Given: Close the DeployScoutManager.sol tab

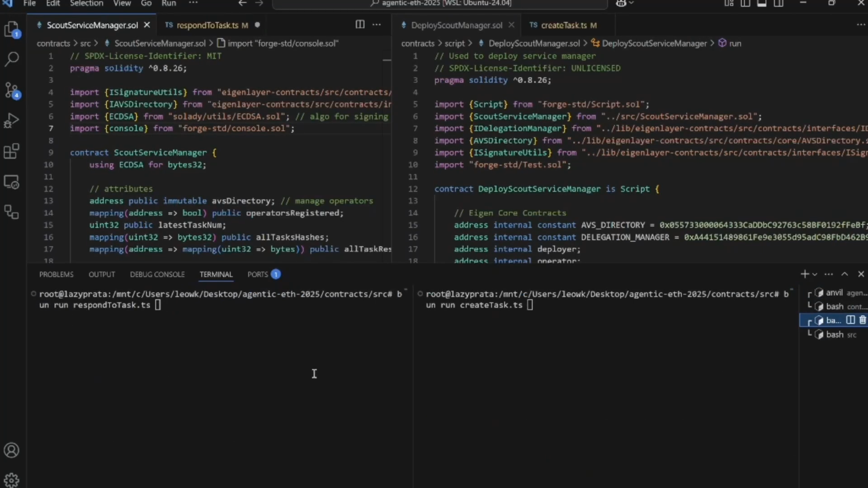Looking at the screenshot, I should (511, 25).
